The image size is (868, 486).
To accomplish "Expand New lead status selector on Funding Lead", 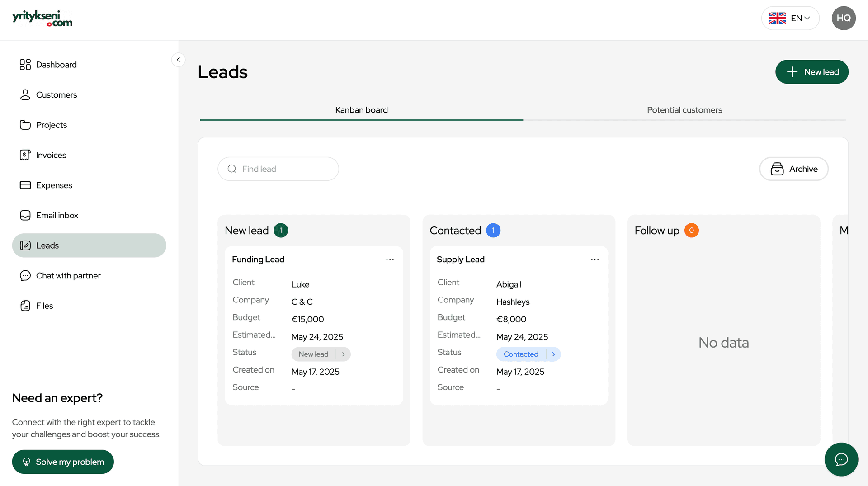I will pyautogui.click(x=344, y=354).
